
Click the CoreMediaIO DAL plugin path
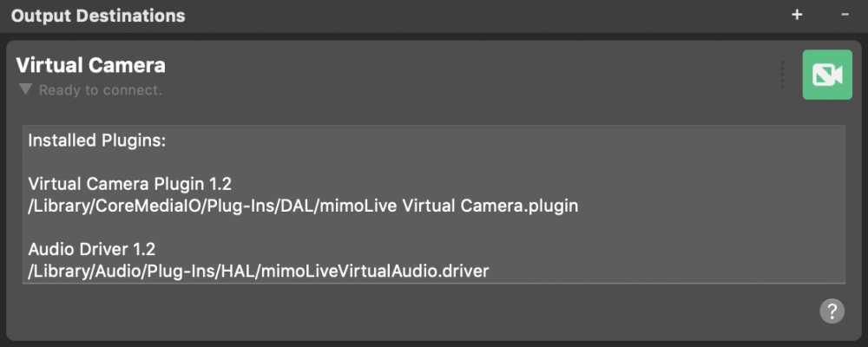point(303,206)
